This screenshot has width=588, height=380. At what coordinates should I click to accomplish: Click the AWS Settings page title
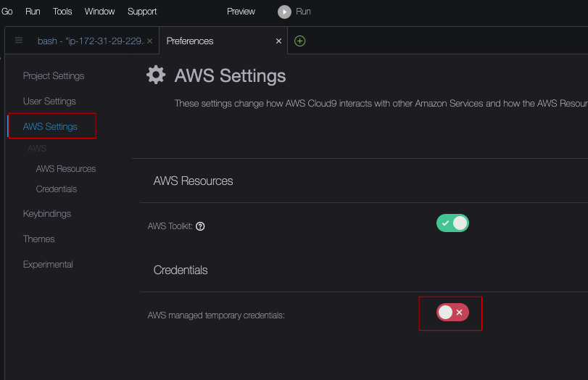[x=231, y=75]
